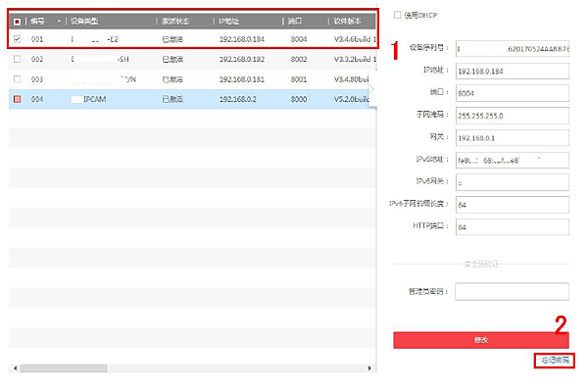Click the red 修改 button
This screenshot has height=388, width=588.
(x=481, y=340)
